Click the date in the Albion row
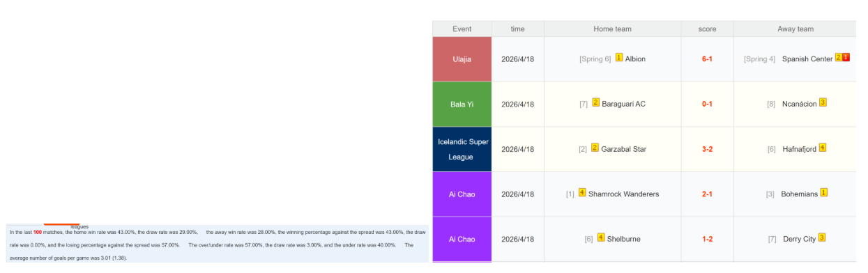Image resolution: width=868 pixels, height=273 pixels. [518, 59]
